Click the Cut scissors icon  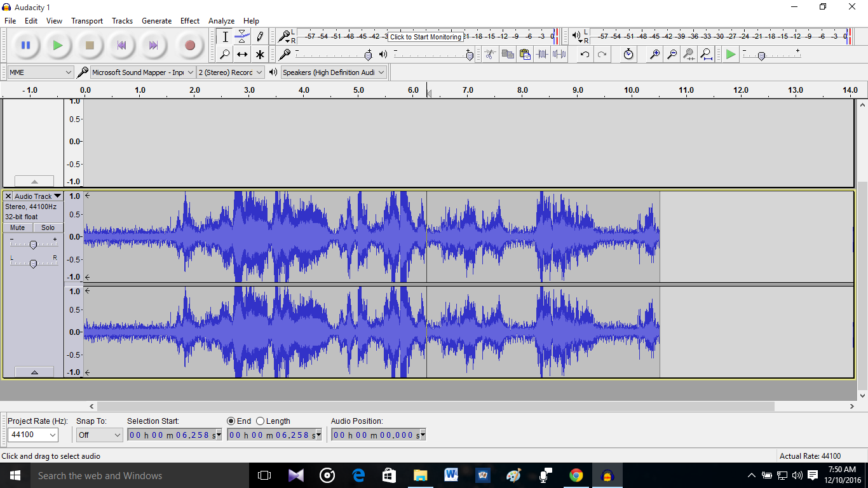[x=489, y=55]
